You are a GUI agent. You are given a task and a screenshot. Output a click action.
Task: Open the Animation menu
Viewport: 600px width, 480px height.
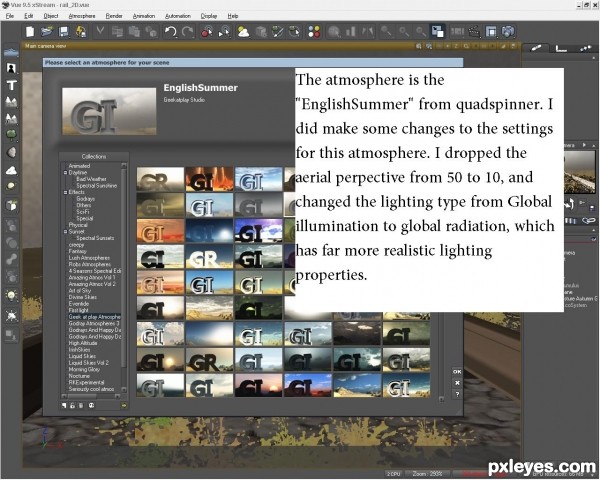tap(144, 16)
